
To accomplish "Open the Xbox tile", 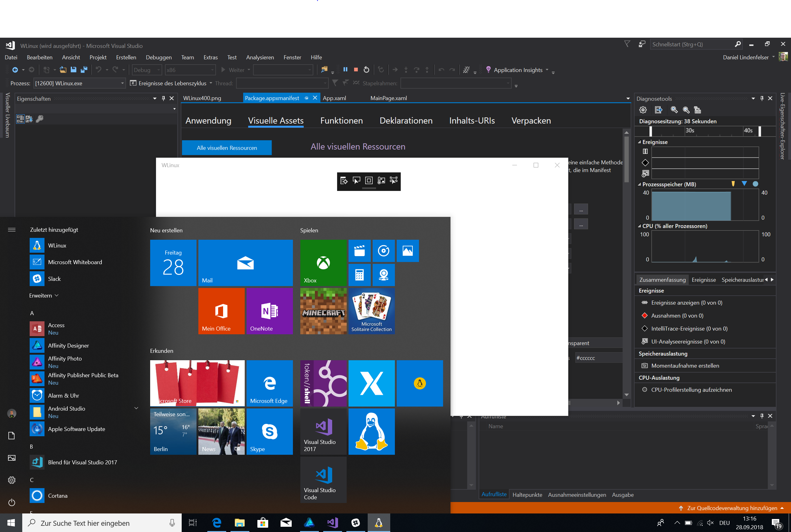I will (x=324, y=263).
